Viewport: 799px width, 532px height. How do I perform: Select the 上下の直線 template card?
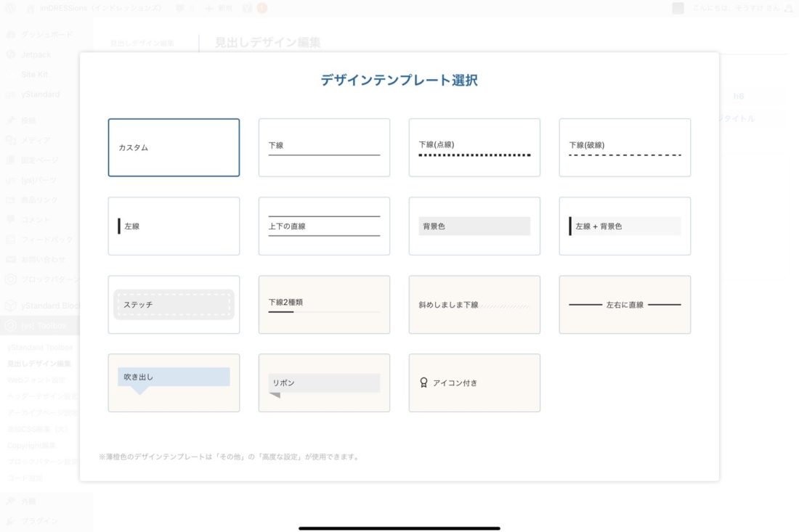click(x=324, y=226)
